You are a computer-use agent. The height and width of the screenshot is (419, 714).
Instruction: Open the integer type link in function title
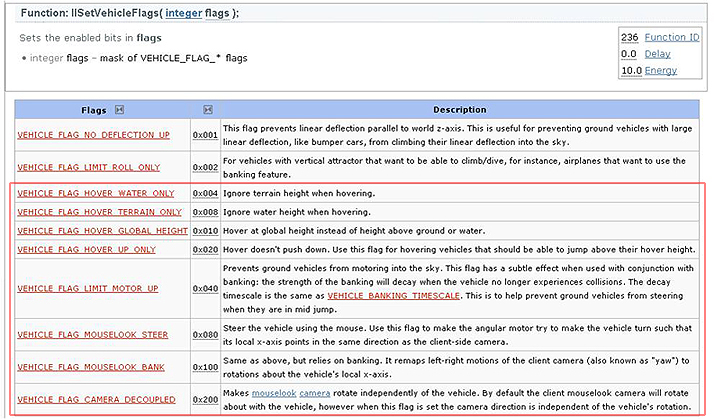point(184,12)
